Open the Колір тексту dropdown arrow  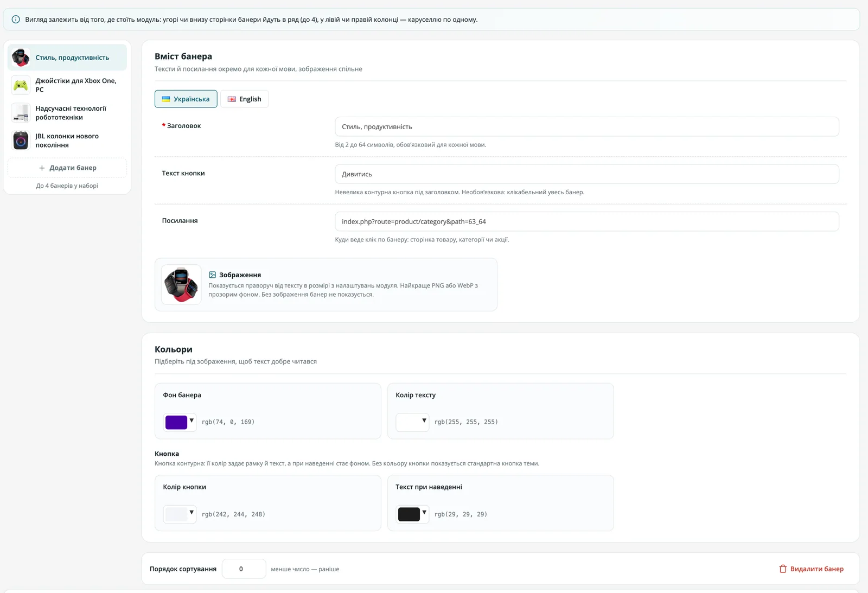pyautogui.click(x=424, y=420)
